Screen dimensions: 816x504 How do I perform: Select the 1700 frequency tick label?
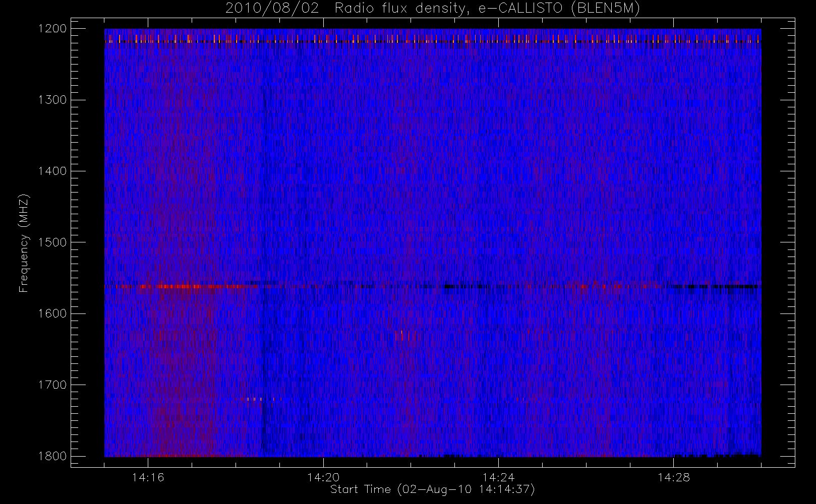click(x=52, y=385)
